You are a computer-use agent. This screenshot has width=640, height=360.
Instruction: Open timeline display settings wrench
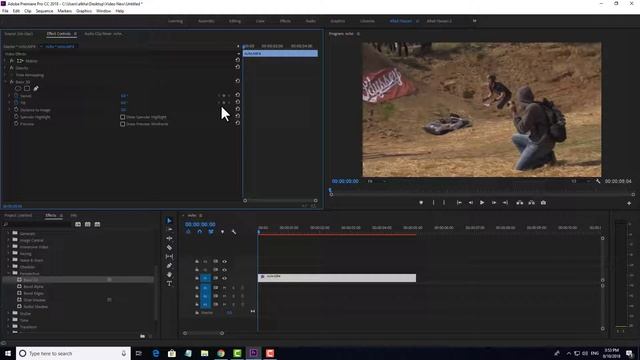[234, 232]
